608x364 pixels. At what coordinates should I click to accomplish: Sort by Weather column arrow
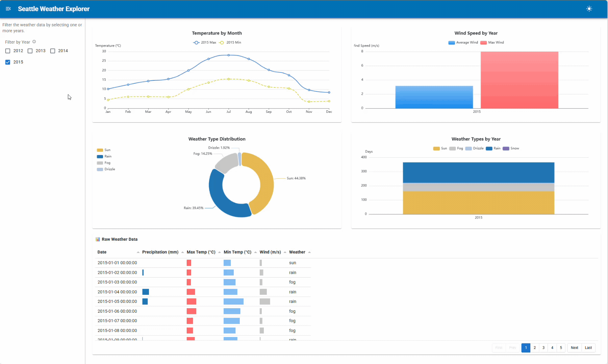click(x=309, y=252)
